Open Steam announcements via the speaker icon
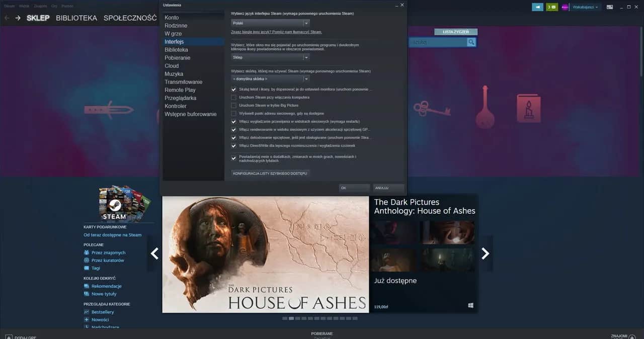 [537, 7]
